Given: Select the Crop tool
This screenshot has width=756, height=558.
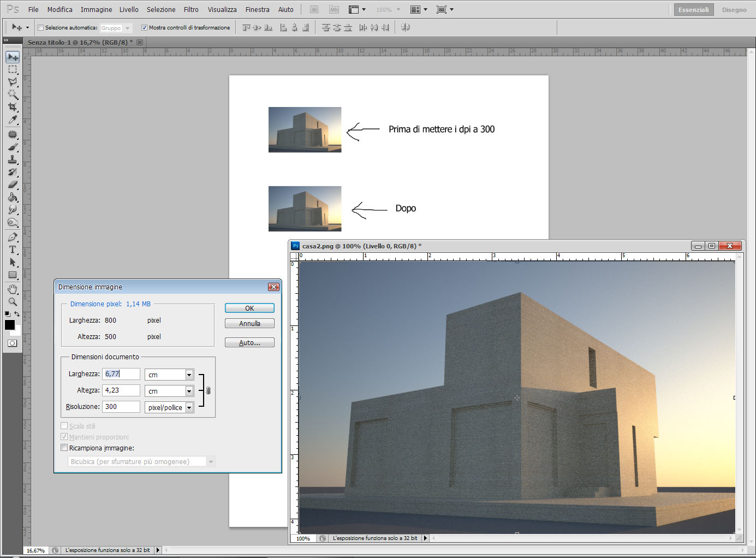Looking at the screenshot, I should [13, 107].
